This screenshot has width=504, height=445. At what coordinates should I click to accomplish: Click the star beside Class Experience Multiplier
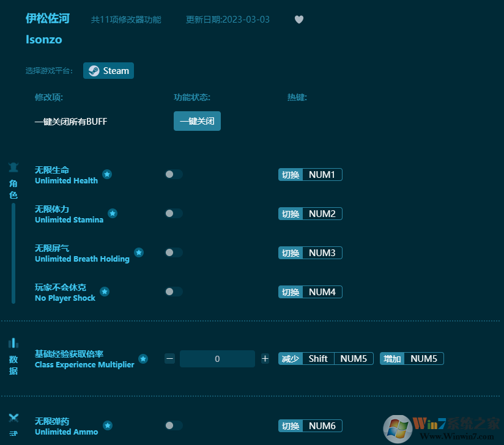point(143,359)
